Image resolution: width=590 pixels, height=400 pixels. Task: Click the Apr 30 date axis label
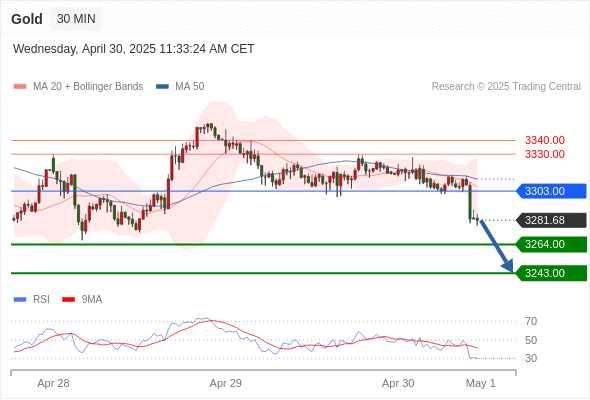[x=398, y=383]
